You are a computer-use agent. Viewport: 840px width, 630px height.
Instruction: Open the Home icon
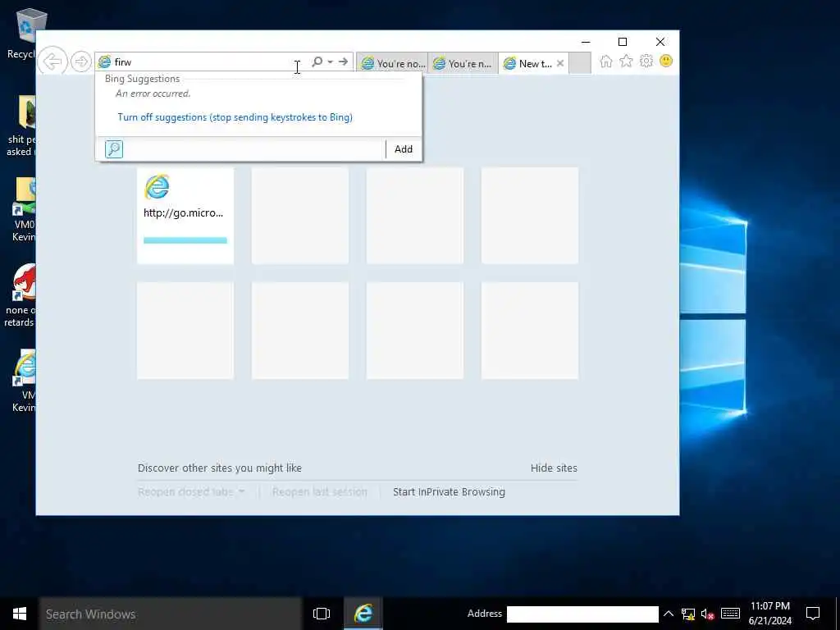[x=606, y=61]
